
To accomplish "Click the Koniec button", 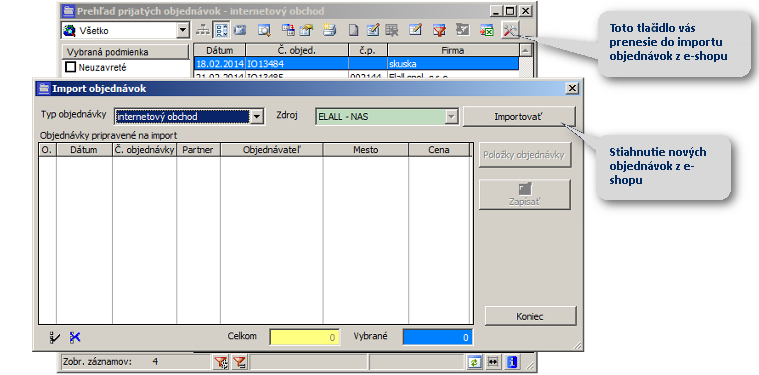I will (531, 316).
